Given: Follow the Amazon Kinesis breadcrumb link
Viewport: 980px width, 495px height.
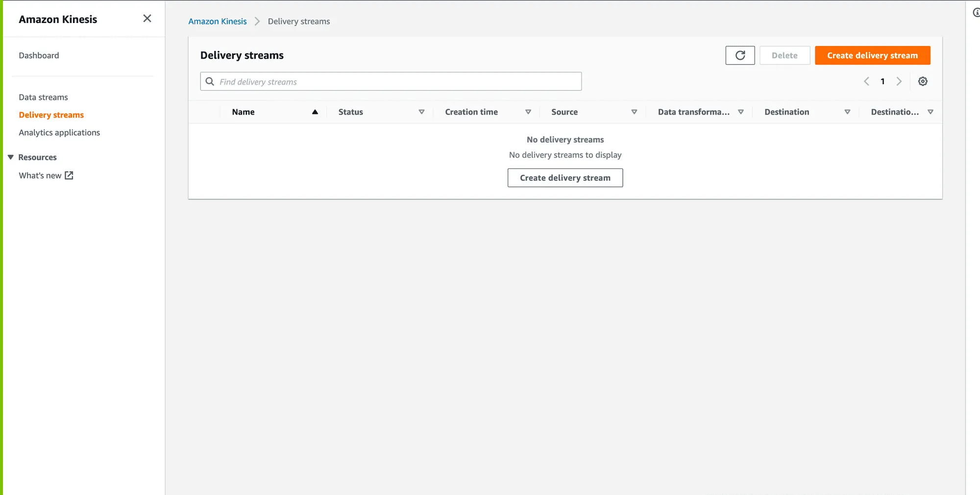Looking at the screenshot, I should pyautogui.click(x=218, y=21).
